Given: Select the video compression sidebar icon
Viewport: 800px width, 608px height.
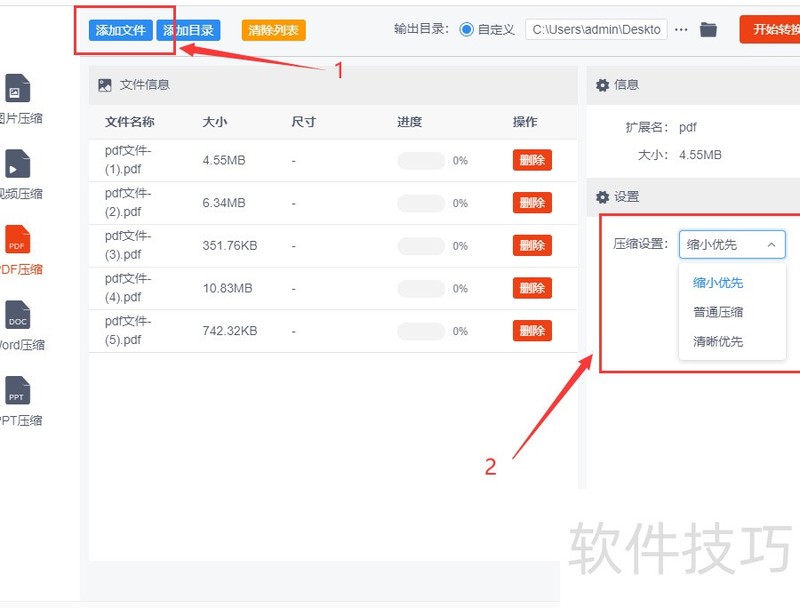Looking at the screenshot, I should point(17,165).
